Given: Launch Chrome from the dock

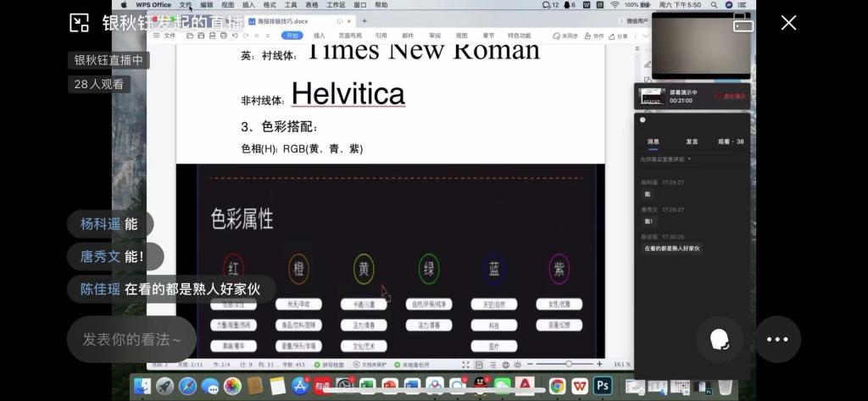Looking at the screenshot, I should (557, 387).
